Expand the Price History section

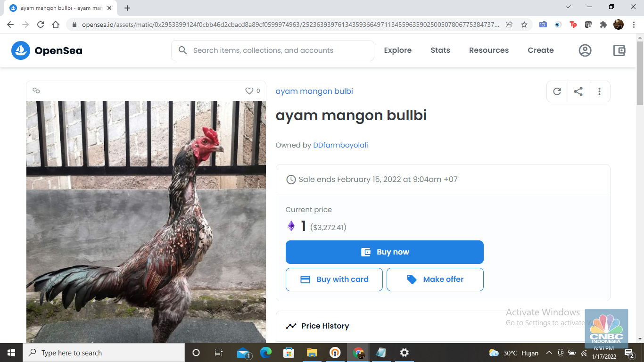coord(443,326)
